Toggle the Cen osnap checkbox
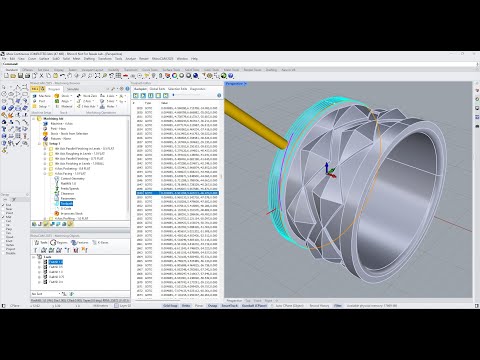 4,221
